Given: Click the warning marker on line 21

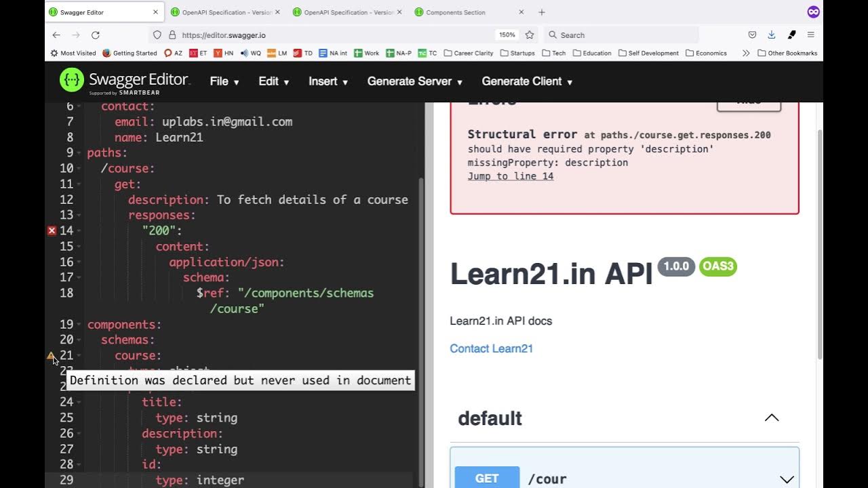Looking at the screenshot, I should point(51,355).
